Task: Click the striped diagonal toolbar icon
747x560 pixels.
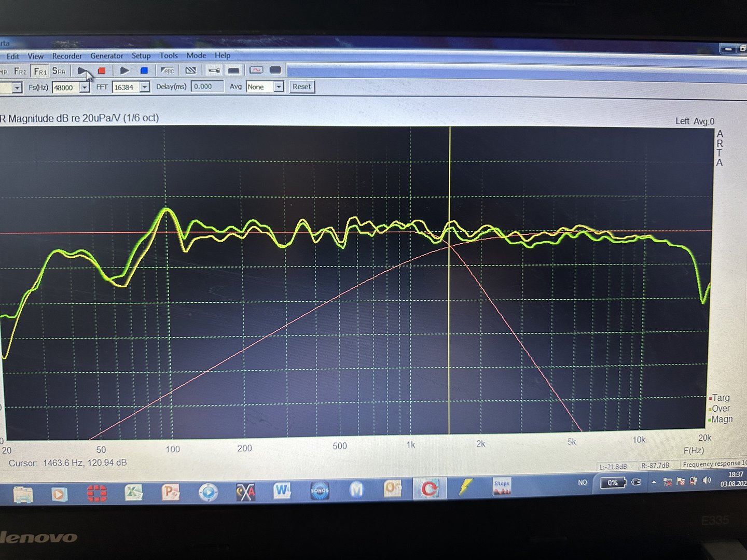Action: click(x=191, y=71)
